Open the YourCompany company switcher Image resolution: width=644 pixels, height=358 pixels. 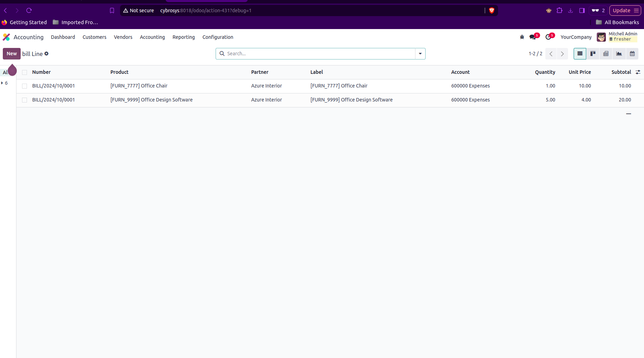click(x=576, y=37)
